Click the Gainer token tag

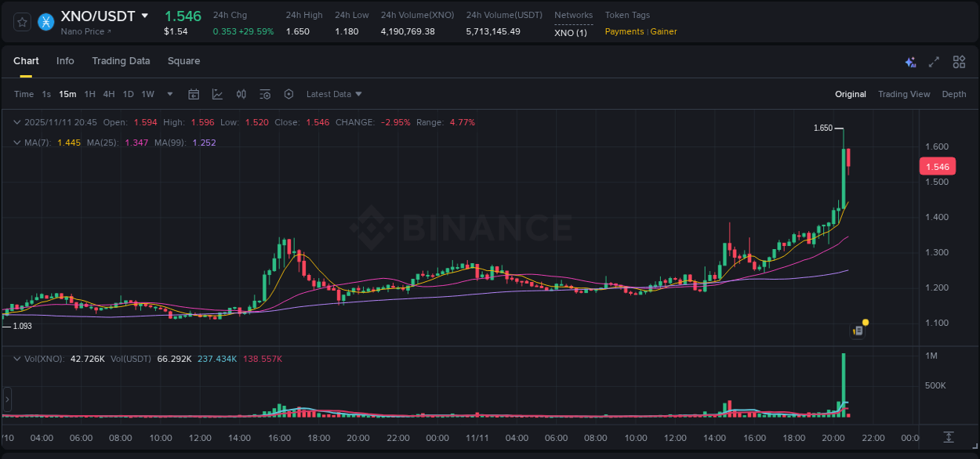pyautogui.click(x=663, y=31)
